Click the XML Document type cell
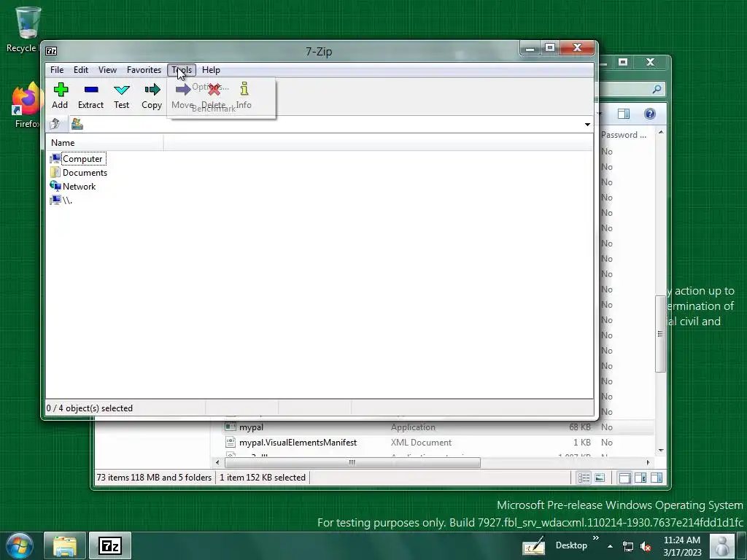747x560 pixels. 421,443
